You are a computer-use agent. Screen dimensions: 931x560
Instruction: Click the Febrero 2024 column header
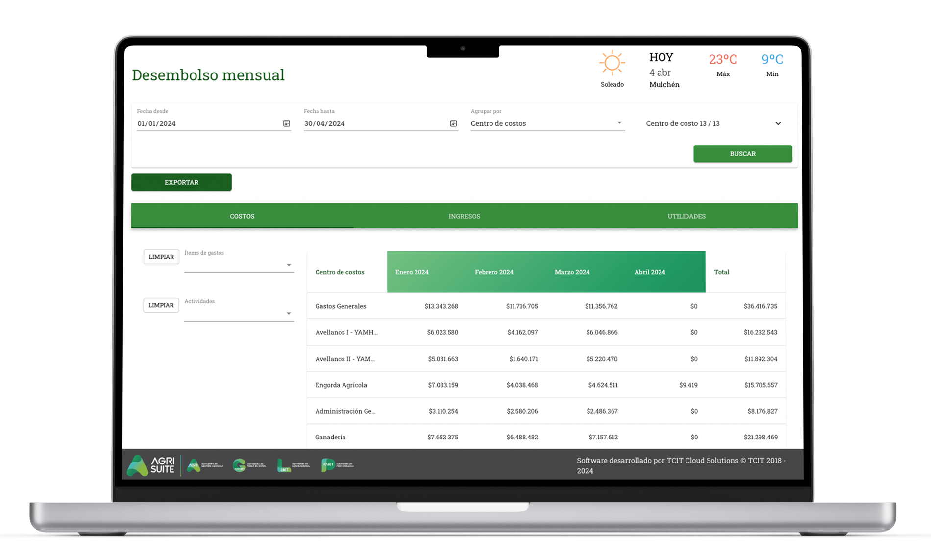[x=494, y=272]
